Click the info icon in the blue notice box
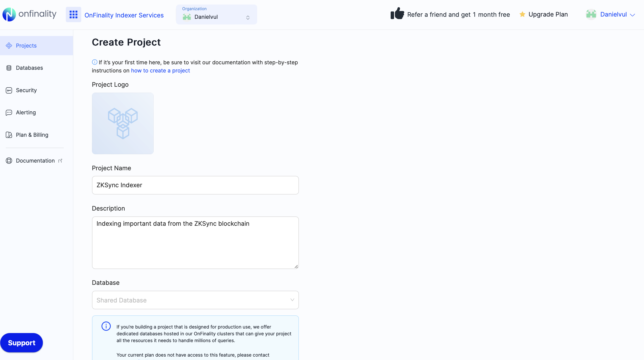 tap(106, 326)
